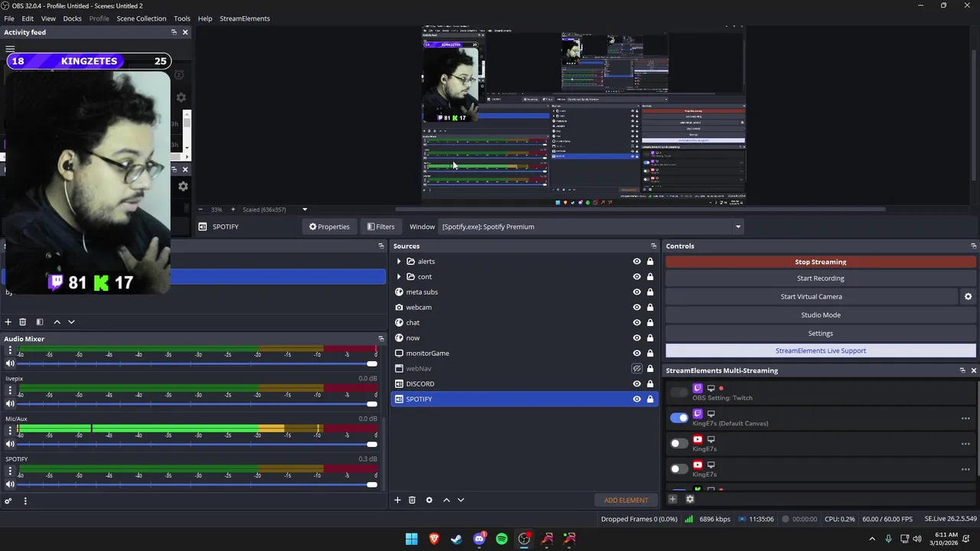Open multi-streaming settings gear
980x551 pixels.
[690, 499]
